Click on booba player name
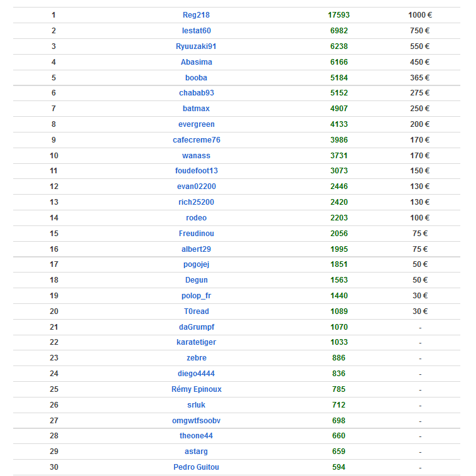Viewport: 476px width, 476px height. 196,78
